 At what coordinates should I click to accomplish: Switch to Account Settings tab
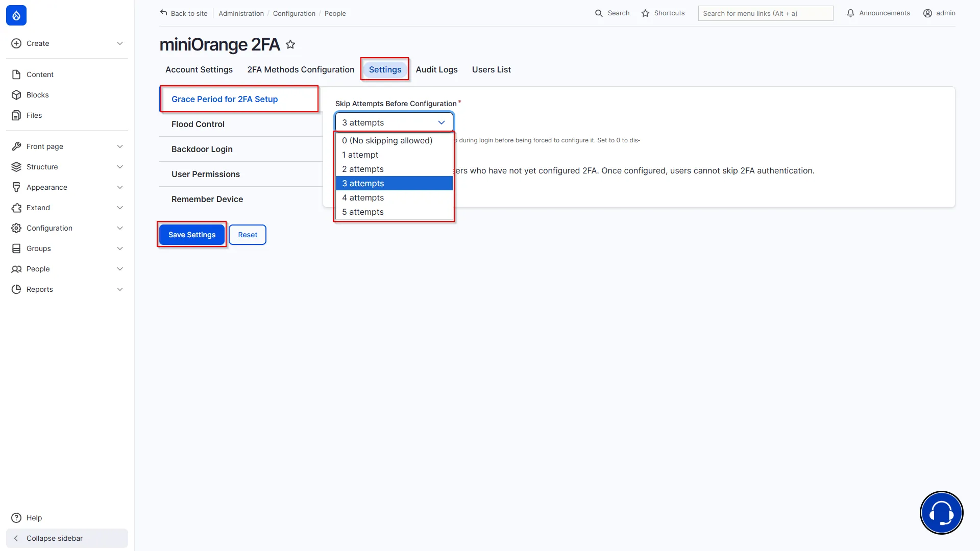pyautogui.click(x=199, y=69)
